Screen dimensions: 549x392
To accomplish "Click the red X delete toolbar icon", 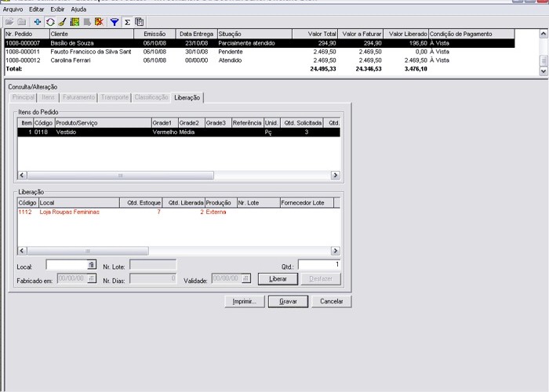I will [x=98, y=22].
